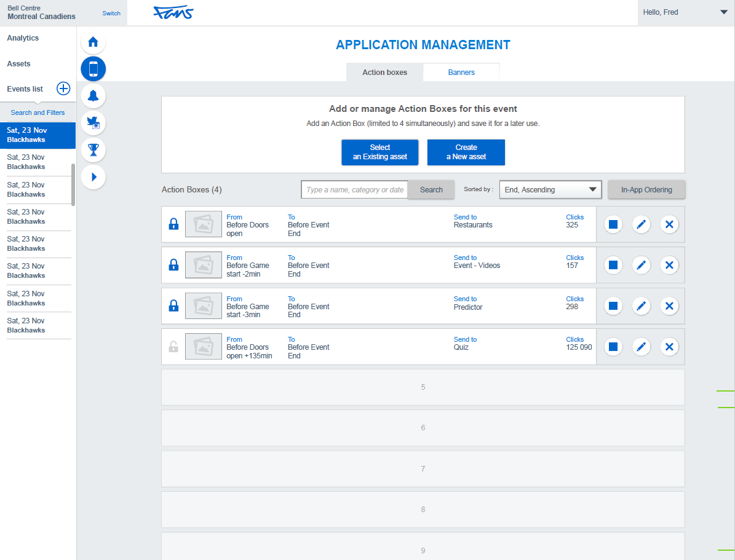Screen dimensions: 735x560
Task: Open the notifications bell icon
Action: pos(93,96)
